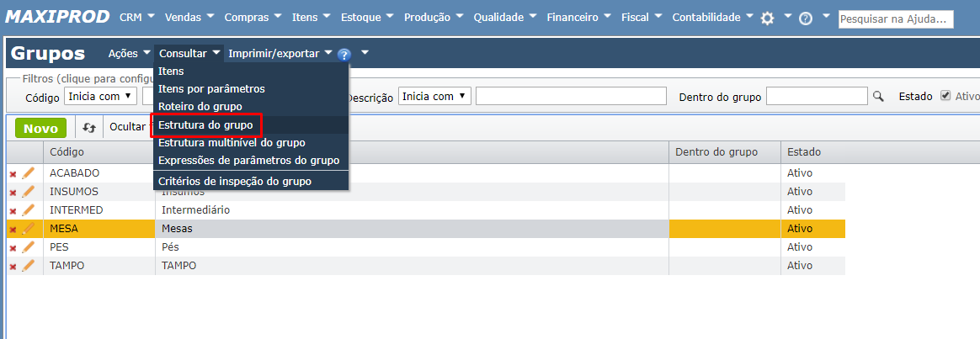Delete the MESA group row
The image size is (980, 339).
13,230
